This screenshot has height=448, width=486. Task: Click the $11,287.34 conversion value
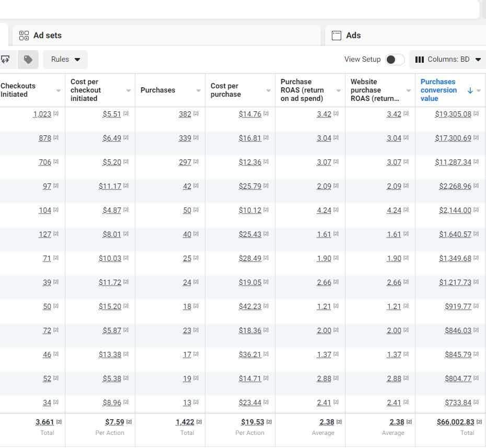click(453, 163)
